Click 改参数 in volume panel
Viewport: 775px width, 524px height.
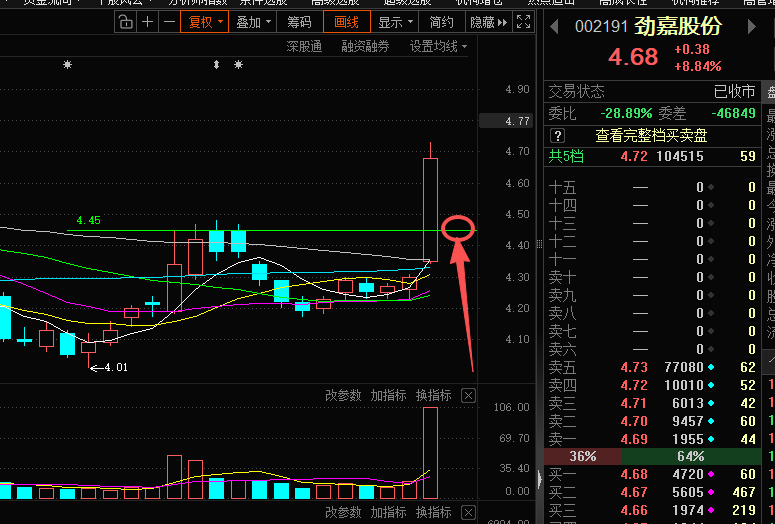click(x=343, y=395)
